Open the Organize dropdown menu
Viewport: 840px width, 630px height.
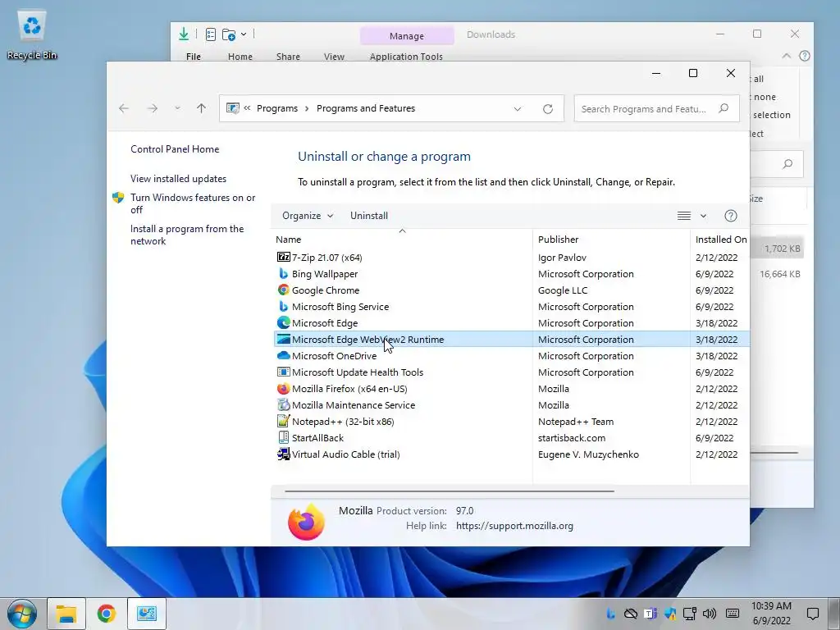(308, 216)
